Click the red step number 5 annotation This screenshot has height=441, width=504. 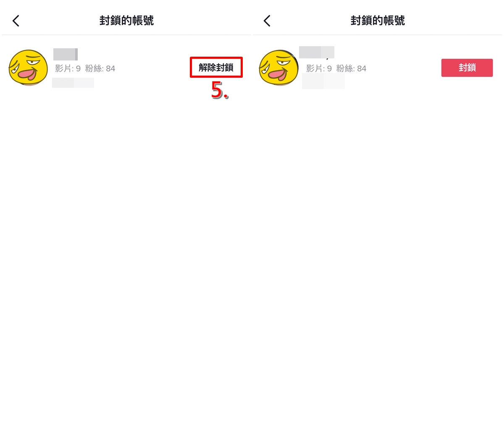pyautogui.click(x=219, y=90)
